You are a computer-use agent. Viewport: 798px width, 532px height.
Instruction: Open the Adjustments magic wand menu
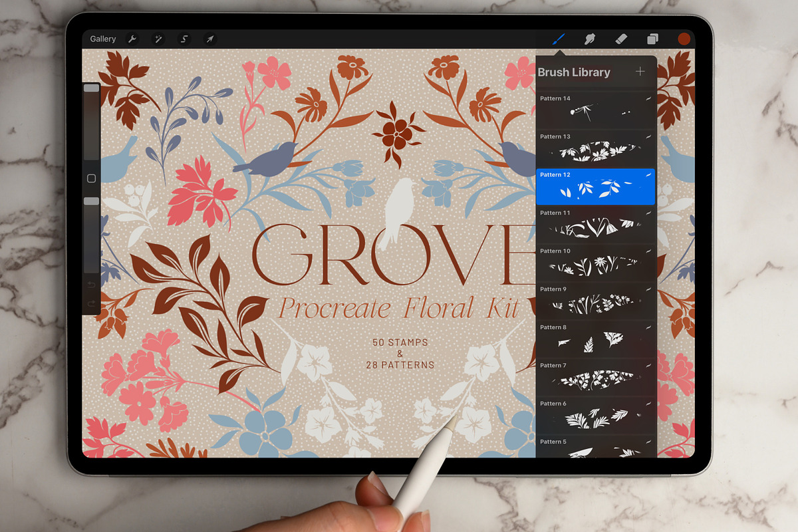(x=158, y=39)
